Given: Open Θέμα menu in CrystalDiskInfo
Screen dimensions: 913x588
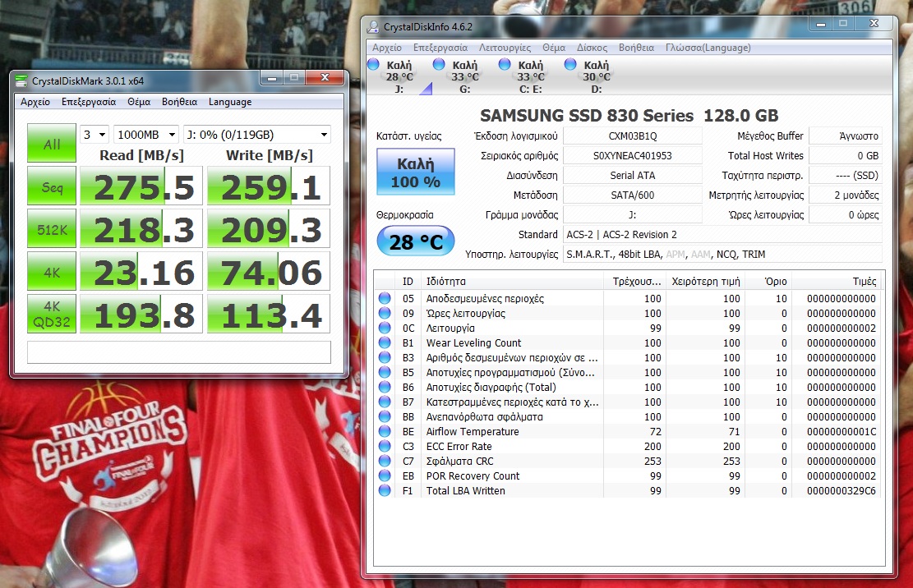Looking at the screenshot, I should point(554,48).
